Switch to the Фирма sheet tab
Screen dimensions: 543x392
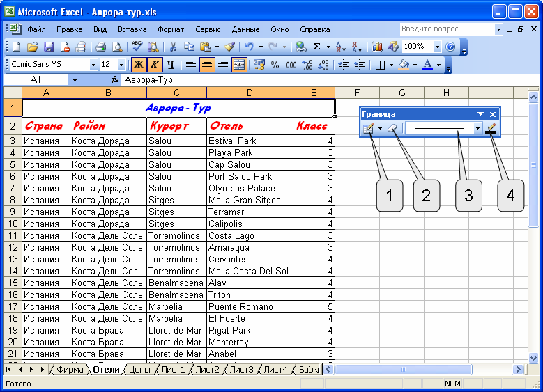[70, 370]
